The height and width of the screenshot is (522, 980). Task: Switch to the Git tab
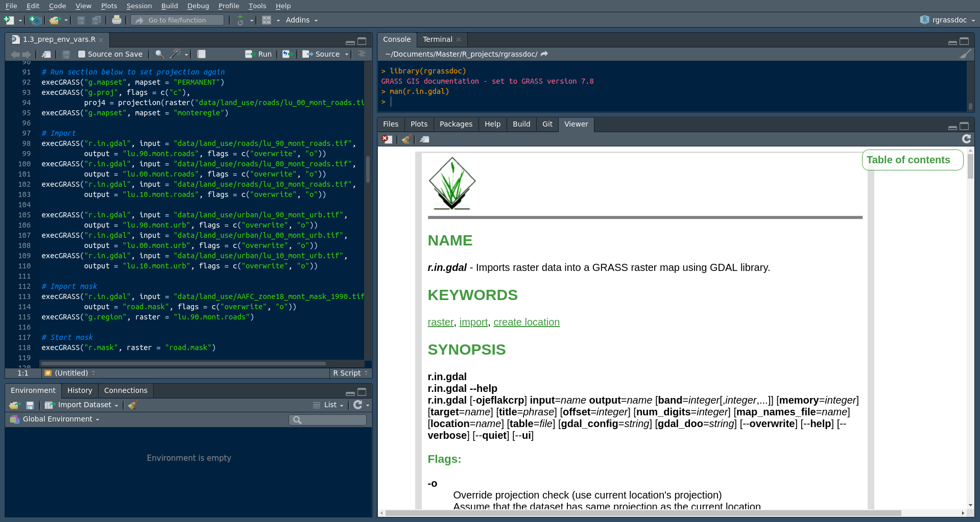(x=547, y=124)
